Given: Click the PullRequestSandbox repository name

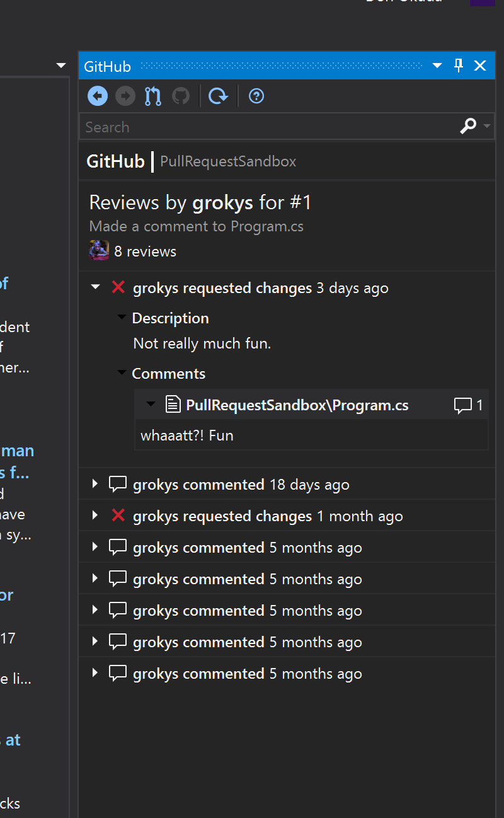Looking at the screenshot, I should tap(228, 161).
